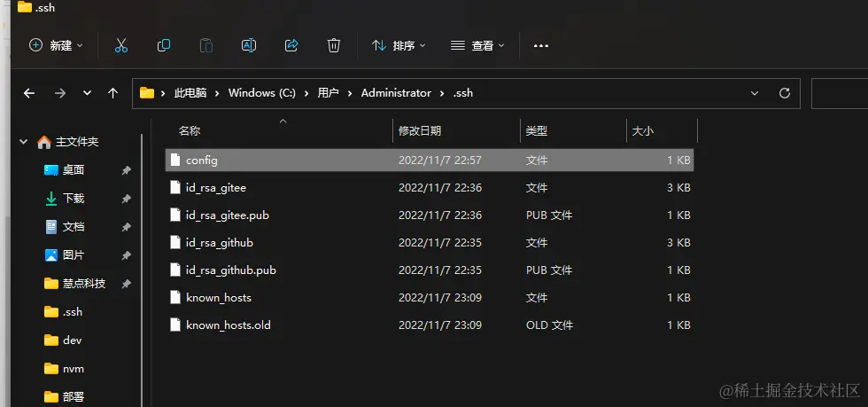This screenshot has height=407, width=868.
Task: Click the id_rsa_github.pub file icon
Action: [175, 270]
